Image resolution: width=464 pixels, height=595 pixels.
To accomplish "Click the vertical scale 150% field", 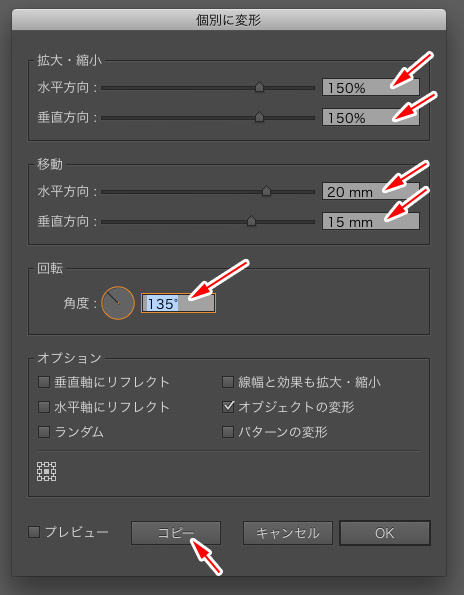I will pyautogui.click(x=371, y=117).
